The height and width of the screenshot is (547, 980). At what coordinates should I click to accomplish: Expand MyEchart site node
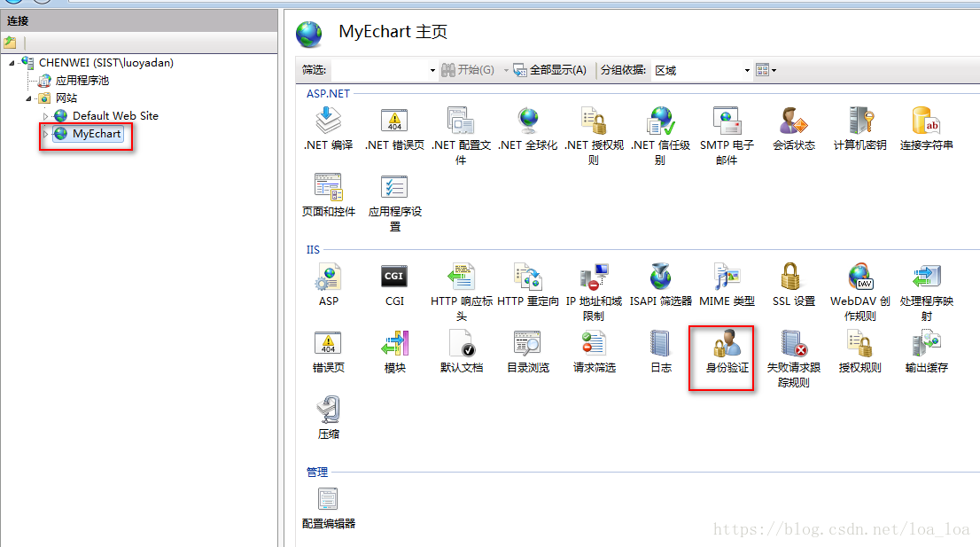tap(45, 134)
